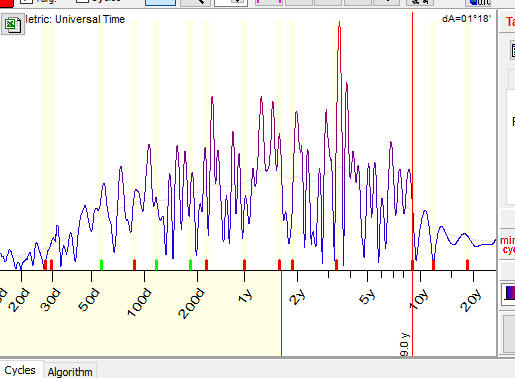The width and height of the screenshot is (515, 378).
Task: Click the '10y' axis label
Action: click(x=418, y=299)
